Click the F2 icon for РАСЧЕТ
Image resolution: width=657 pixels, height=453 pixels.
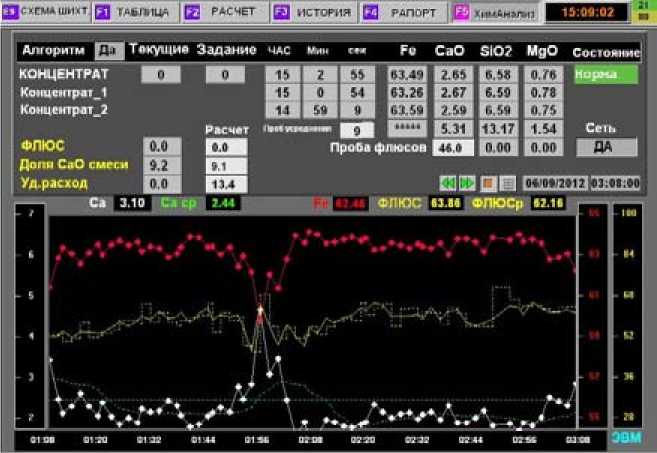[x=193, y=13]
